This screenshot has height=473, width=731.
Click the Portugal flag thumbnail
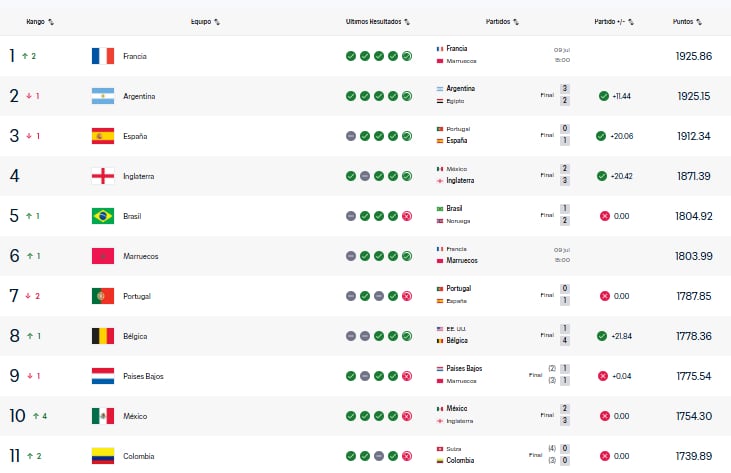click(103, 296)
